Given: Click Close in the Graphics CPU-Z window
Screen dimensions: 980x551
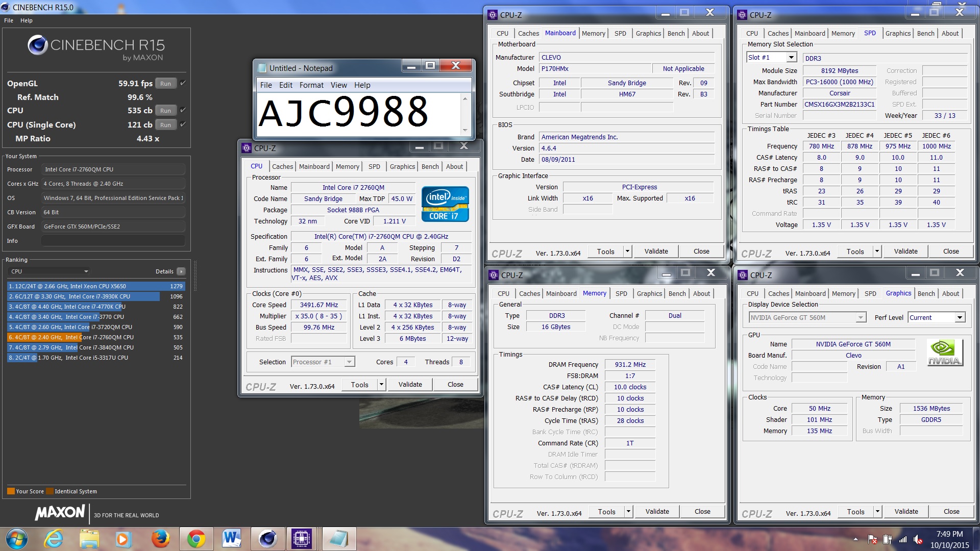Looking at the screenshot, I should coord(951,511).
